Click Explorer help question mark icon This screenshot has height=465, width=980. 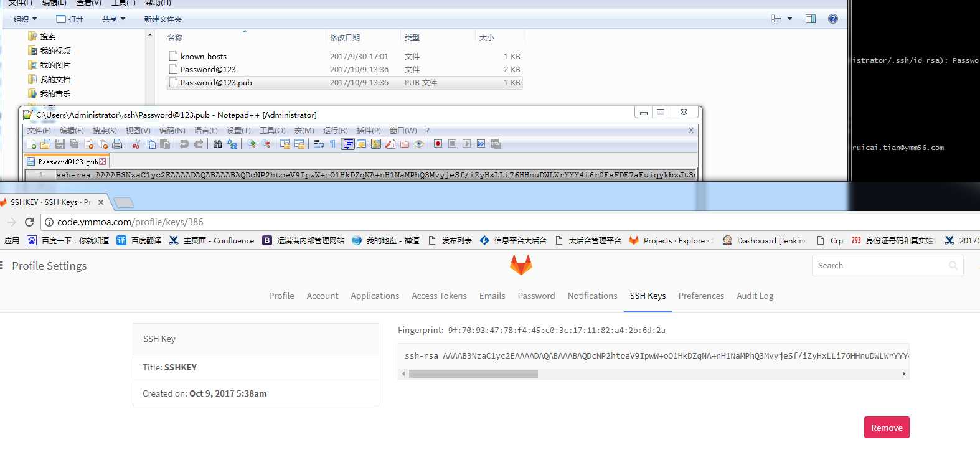coord(833,19)
